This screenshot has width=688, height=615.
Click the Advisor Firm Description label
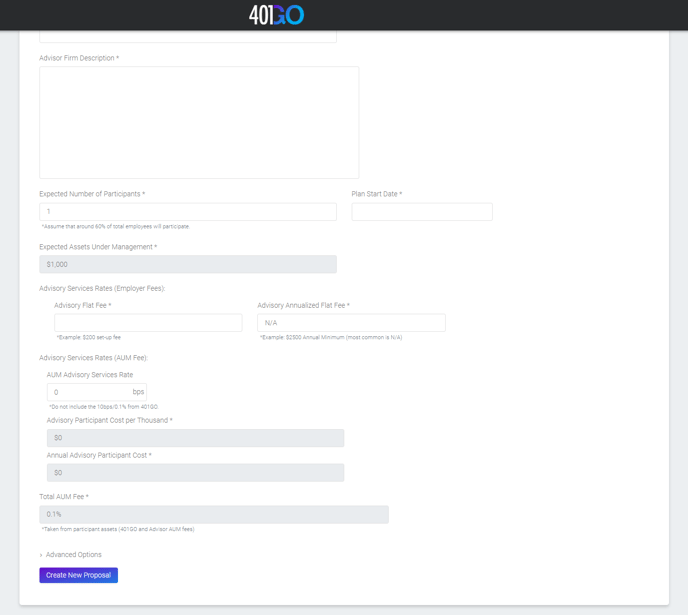78,58
